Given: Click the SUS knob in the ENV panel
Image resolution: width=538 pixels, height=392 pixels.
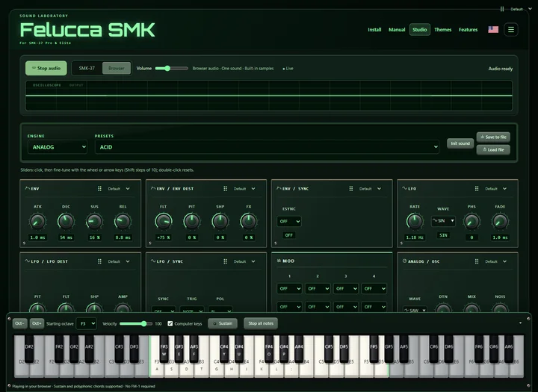Looking at the screenshot, I should click(x=94, y=222).
